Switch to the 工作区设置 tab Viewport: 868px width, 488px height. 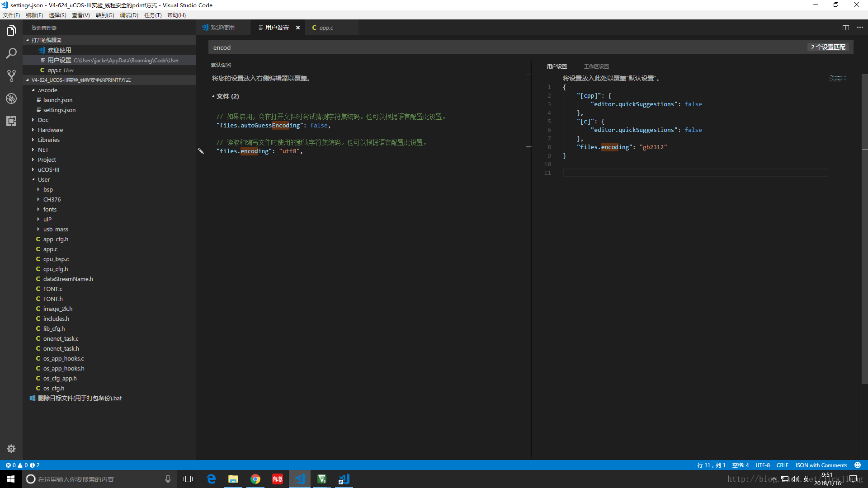coord(596,66)
